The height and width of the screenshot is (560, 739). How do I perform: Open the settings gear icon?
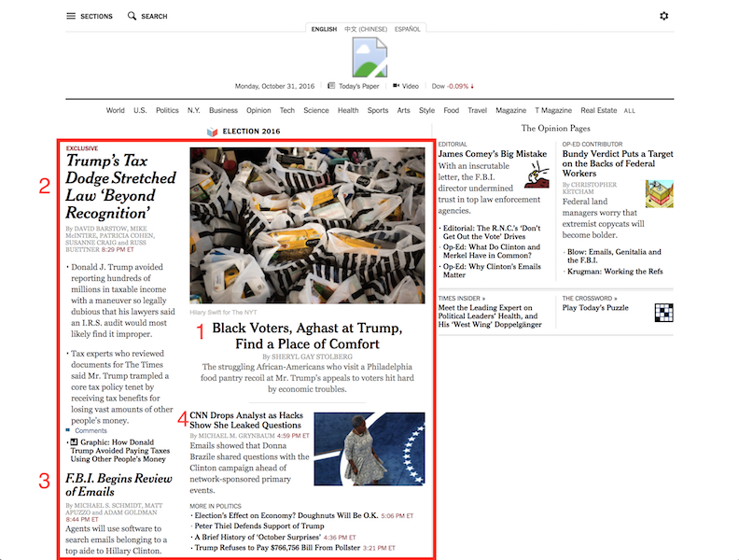coord(663,16)
